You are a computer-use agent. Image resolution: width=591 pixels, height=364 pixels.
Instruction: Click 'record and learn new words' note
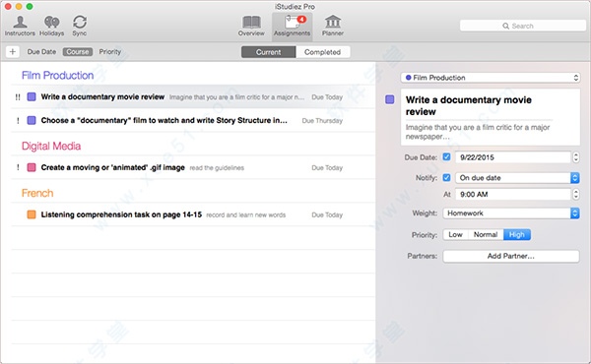pyautogui.click(x=245, y=214)
